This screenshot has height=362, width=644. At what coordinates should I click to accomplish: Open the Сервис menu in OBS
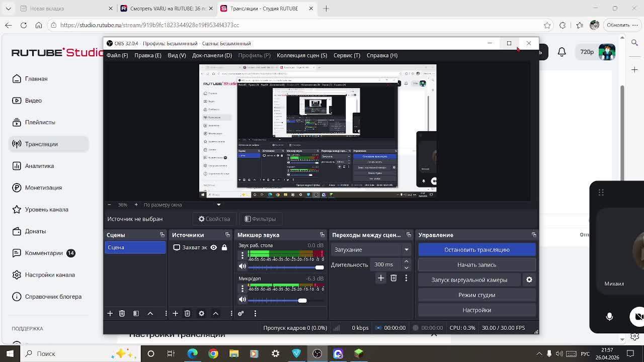tap(347, 55)
